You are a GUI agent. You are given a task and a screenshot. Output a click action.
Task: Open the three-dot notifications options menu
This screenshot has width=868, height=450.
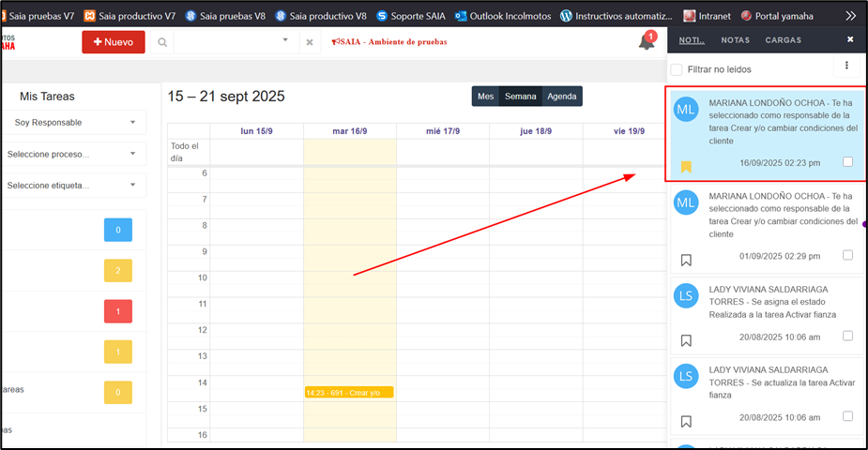(x=846, y=66)
